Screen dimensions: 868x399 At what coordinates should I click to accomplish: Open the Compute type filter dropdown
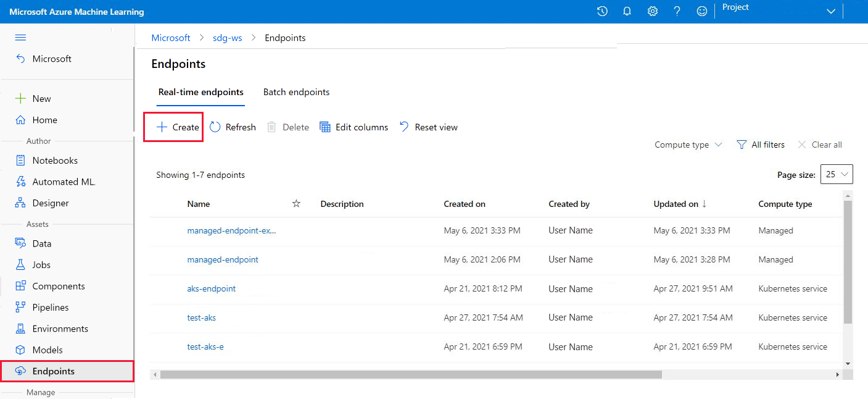click(x=687, y=144)
